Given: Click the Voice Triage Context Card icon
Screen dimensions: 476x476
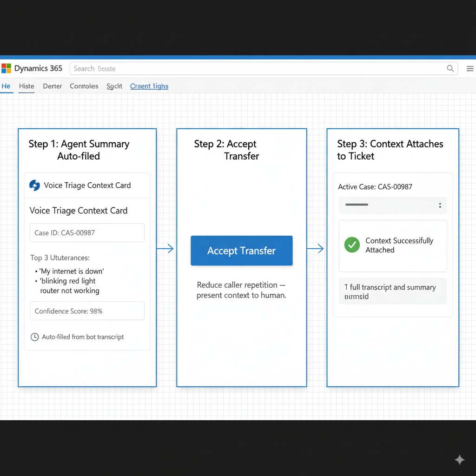Looking at the screenshot, I should (34, 185).
